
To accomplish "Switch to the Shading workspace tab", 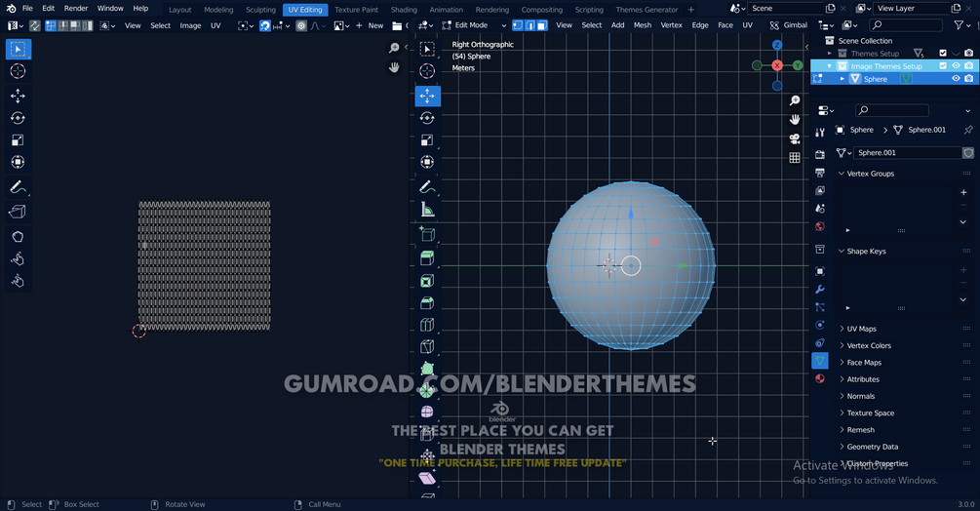I will pos(404,10).
